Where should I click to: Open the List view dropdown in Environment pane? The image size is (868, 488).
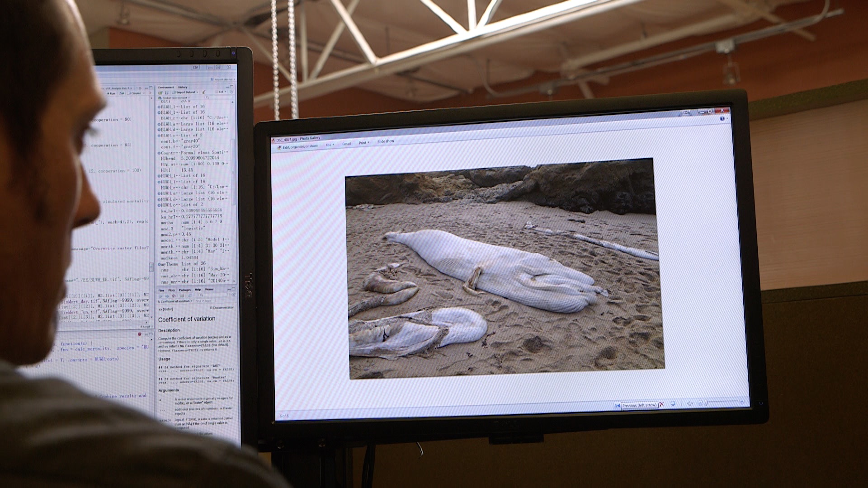tap(221, 92)
